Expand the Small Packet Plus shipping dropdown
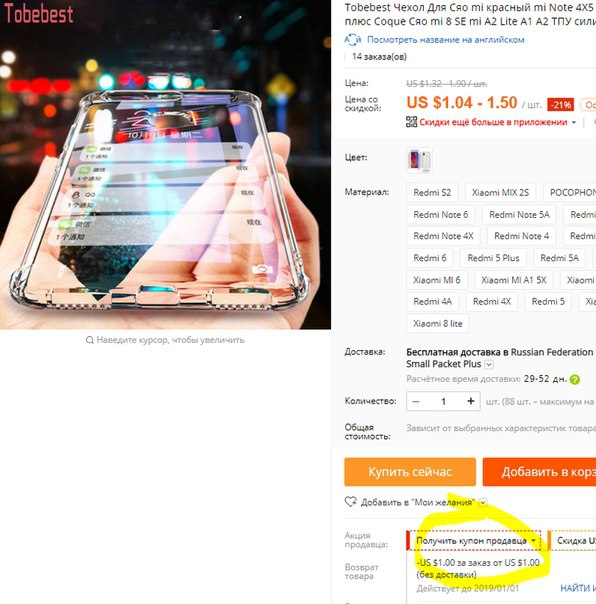The height and width of the screenshot is (604, 596). click(x=489, y=364)
